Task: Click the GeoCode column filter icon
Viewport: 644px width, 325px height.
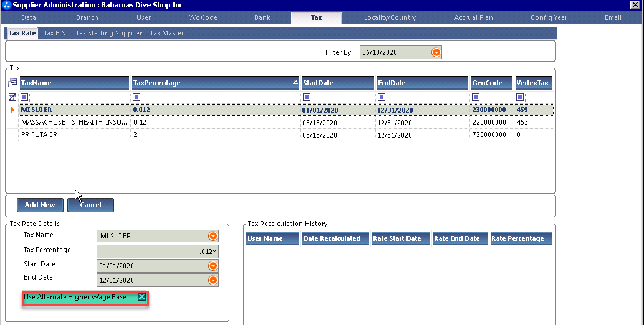Action: pos(476,97)
